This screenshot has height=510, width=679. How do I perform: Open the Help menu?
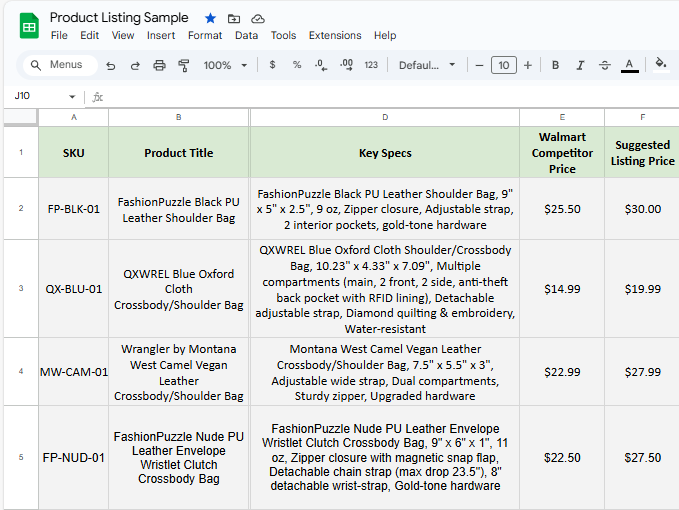385,36
